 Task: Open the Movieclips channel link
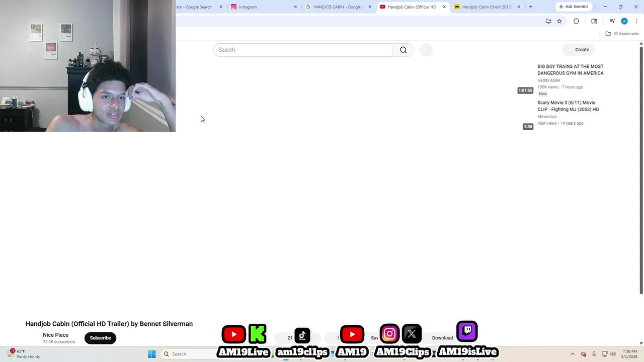coord(547,117)
